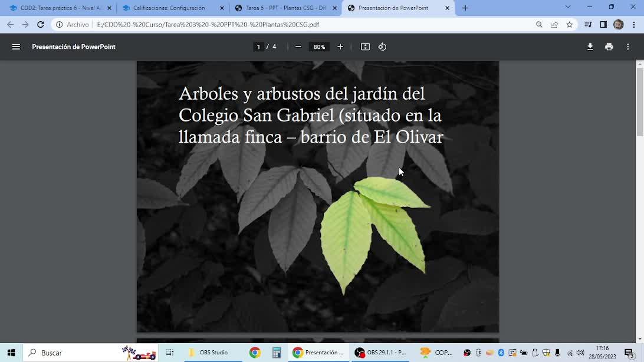
Task: Close the Calificaciones: Configuración tab
Action: (222, 8)
